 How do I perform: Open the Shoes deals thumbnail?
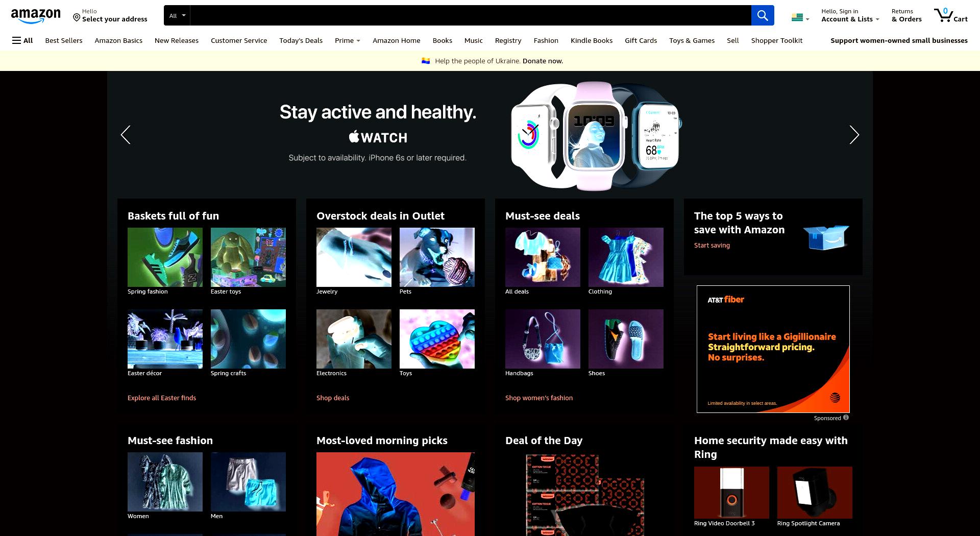pos(626,339)
